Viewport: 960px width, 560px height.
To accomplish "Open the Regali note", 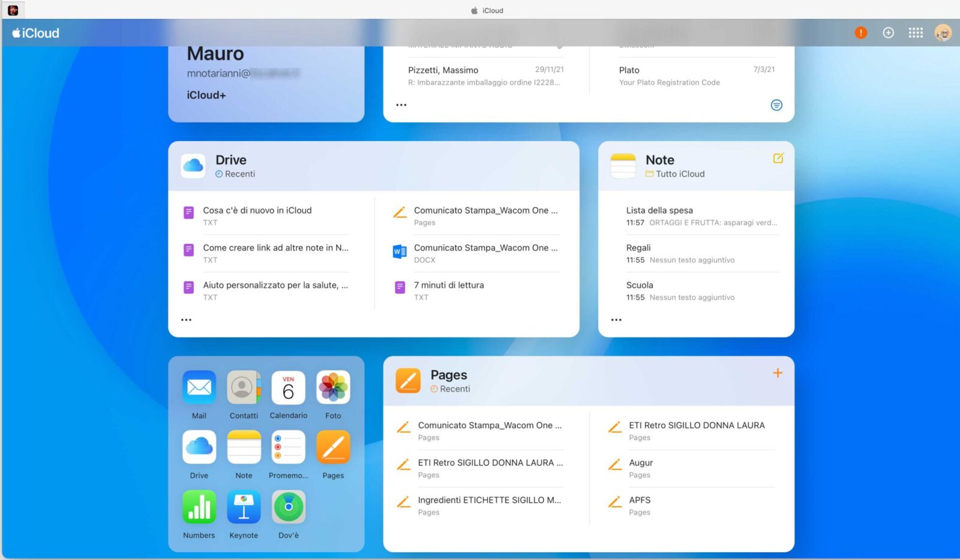I will coord(702,253).
